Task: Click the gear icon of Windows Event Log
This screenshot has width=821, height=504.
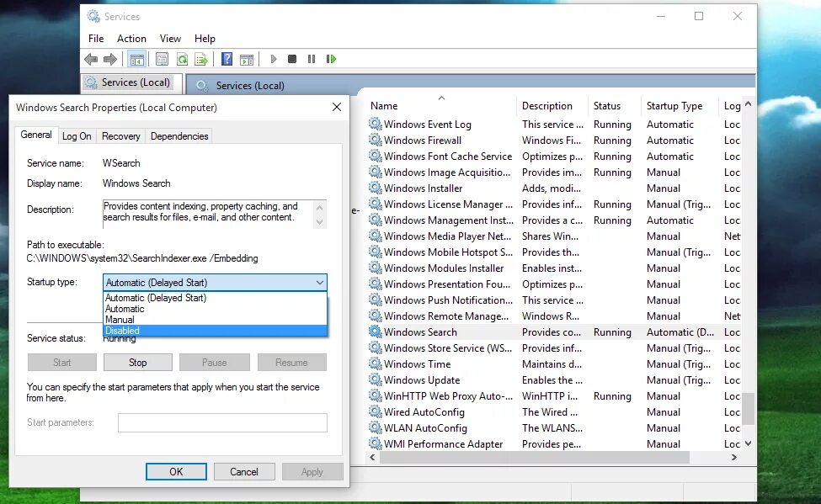Action: click(375, 124)
